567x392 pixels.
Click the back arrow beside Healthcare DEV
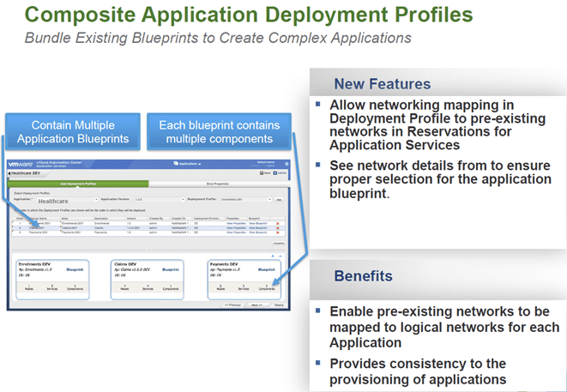point(9,172)
